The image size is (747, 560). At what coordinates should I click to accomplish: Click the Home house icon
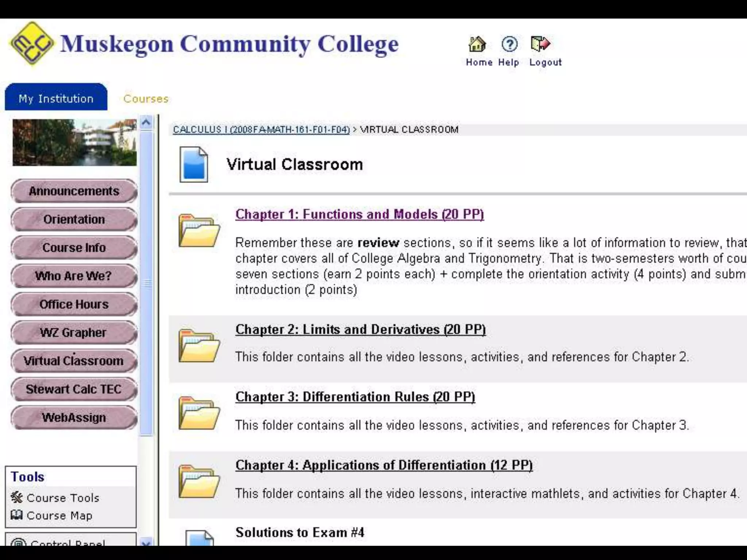(477, 44)
